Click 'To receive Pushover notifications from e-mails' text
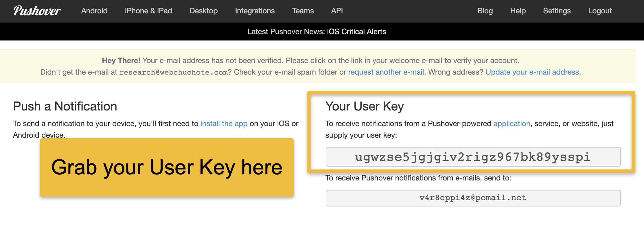The width and height of the screenshot is (644, 225). [x=418, y=178]
